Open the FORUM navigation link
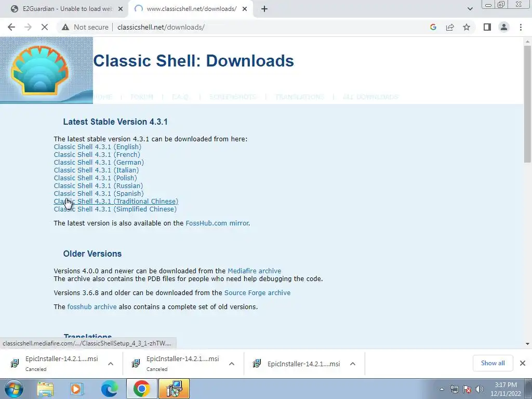 point(142,97)
